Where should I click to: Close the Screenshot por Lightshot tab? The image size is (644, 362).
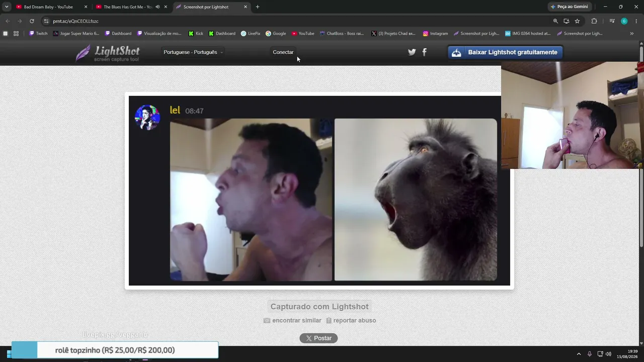246,7
